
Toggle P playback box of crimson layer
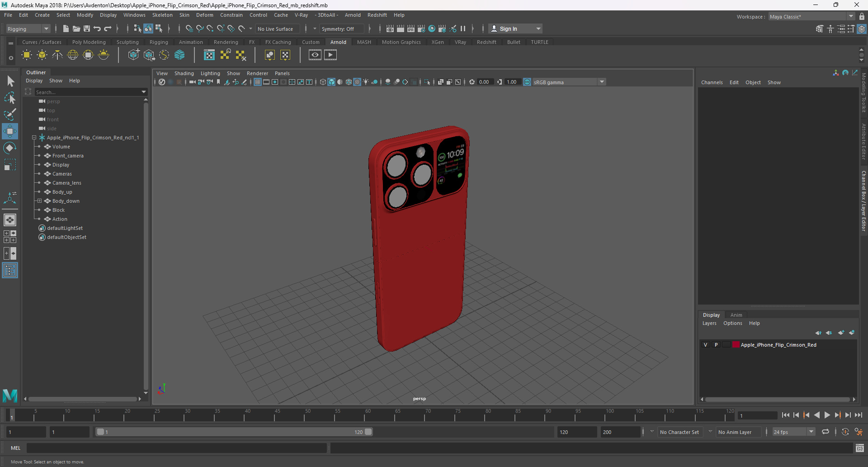(x=716, y=345)
